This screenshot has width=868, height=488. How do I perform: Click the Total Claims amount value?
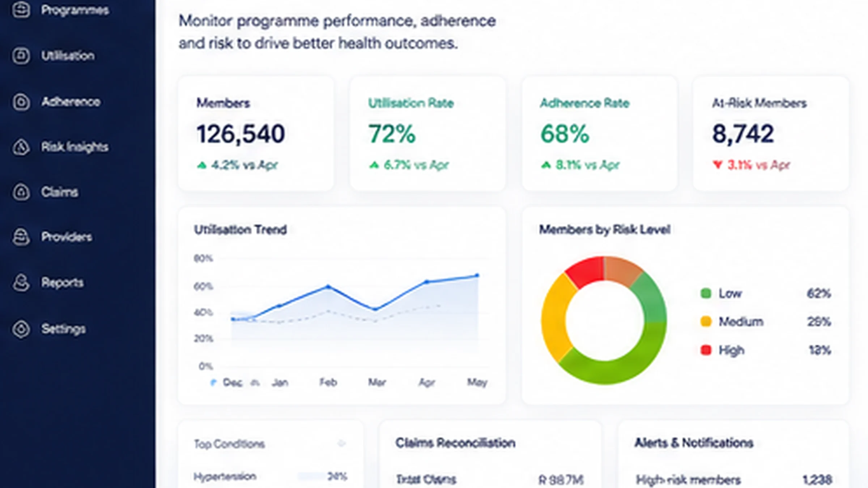pos(561,480)
